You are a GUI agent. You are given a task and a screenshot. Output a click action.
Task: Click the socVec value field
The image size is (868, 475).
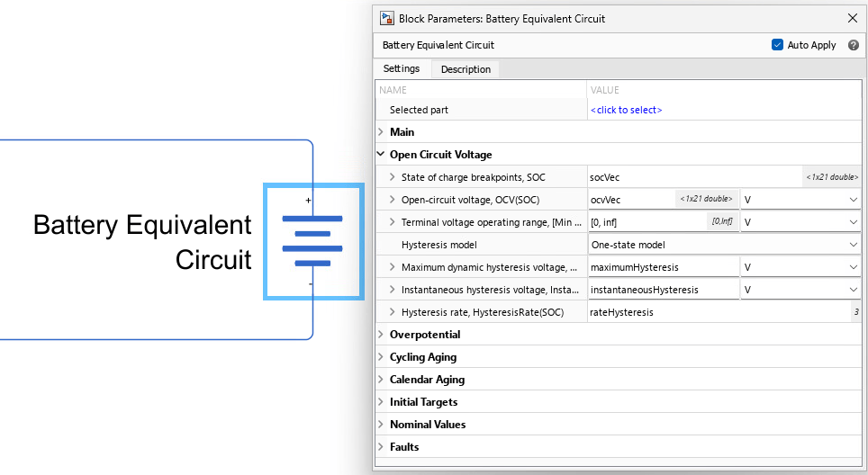[694, 177]
